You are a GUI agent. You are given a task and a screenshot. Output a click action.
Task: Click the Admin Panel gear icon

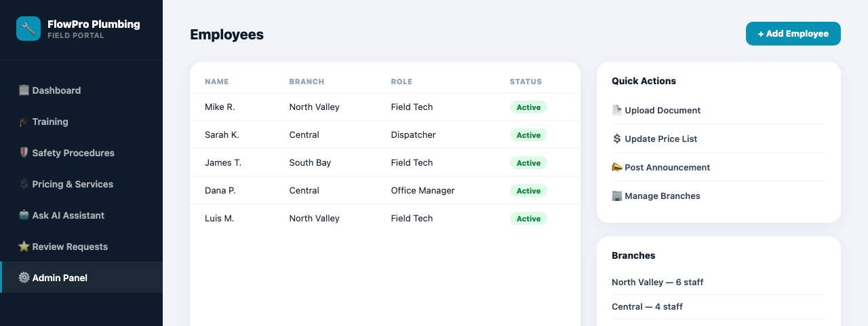[24, 278]
